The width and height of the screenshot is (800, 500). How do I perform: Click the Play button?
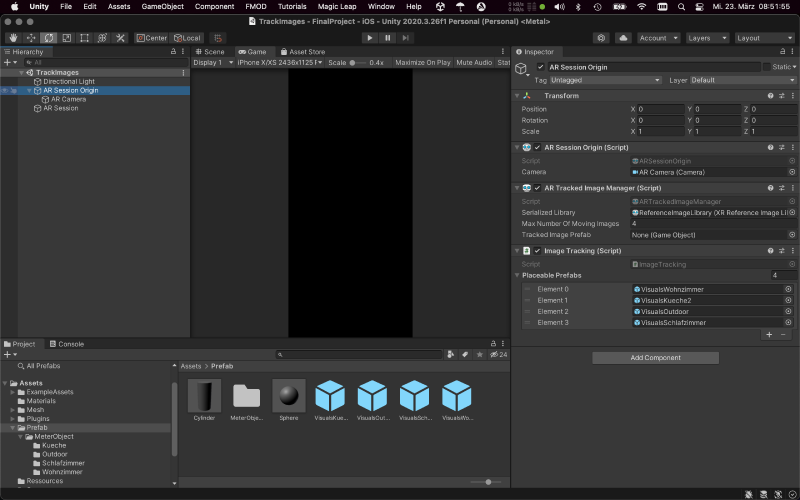point(369,38)
